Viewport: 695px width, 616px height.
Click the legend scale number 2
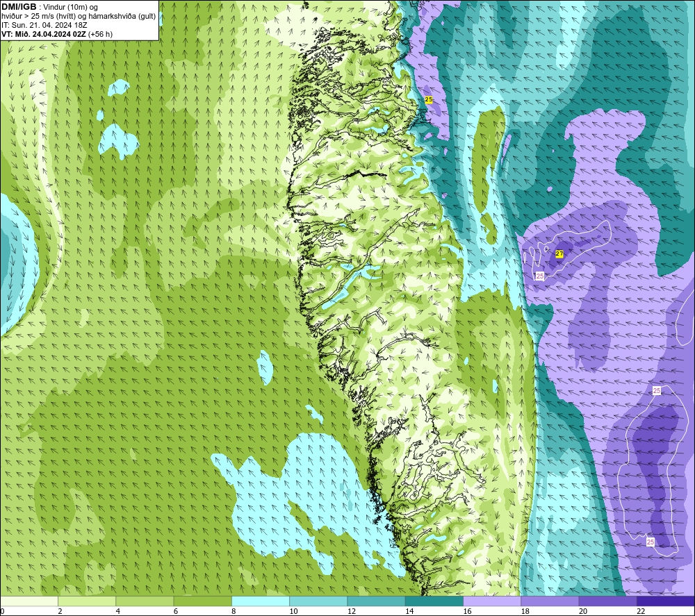pyautogui.click(x=60, y=611)
